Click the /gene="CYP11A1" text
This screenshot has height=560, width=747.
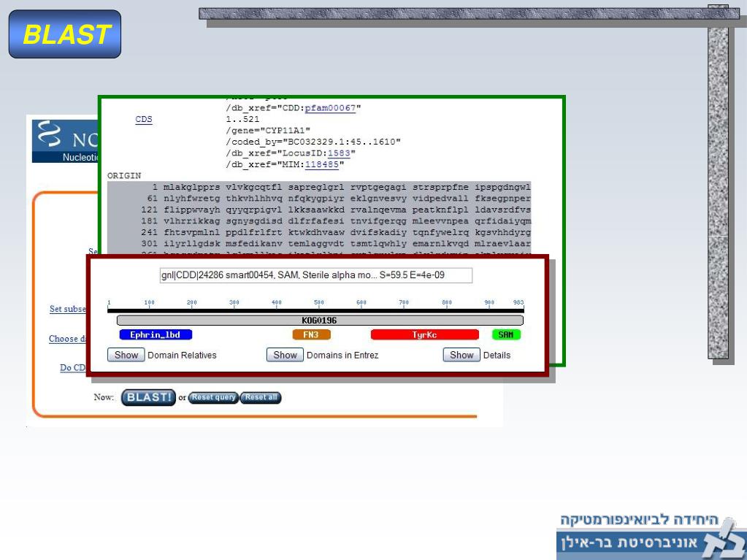click(268, 131)
